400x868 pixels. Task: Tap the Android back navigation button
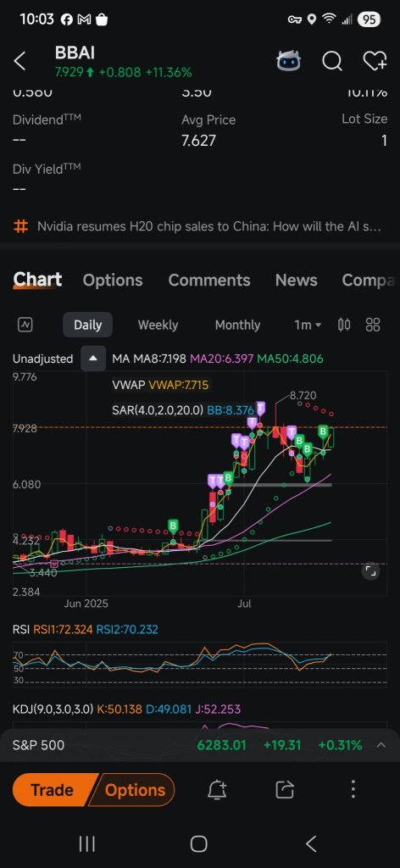[x=311, y=844]
